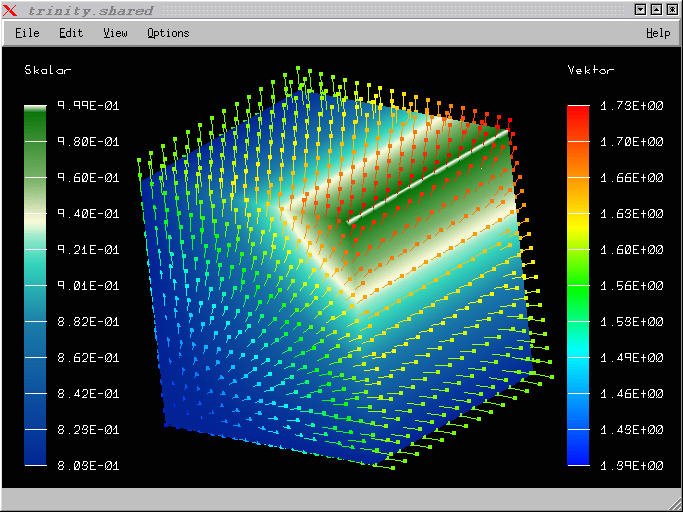683x512 pixels.
Task: Open the Edit menu
Action: [x=71, y=33]
